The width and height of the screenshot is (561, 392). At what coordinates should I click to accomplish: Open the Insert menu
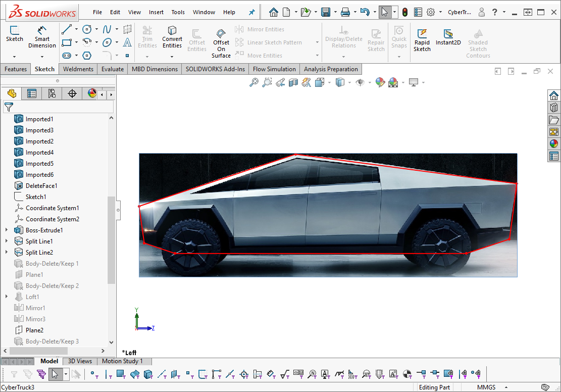pyautogui.click(x=156, y=12)
